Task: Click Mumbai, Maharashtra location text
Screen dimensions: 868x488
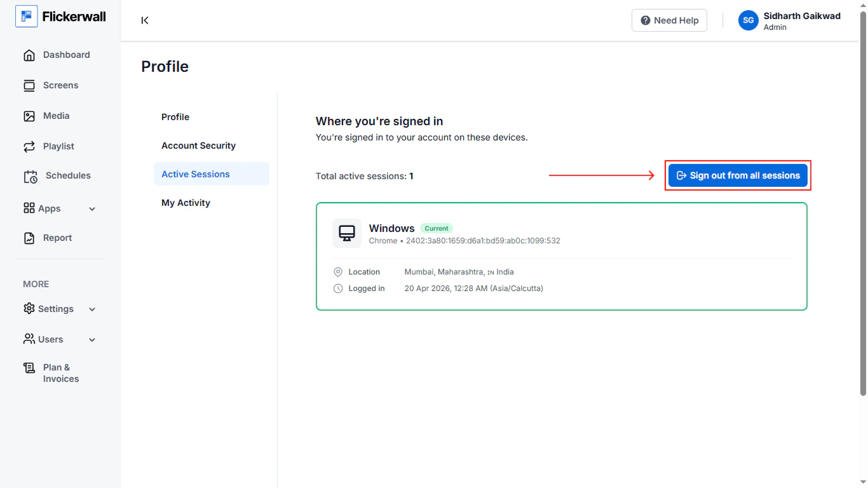Action: [459, 272]
